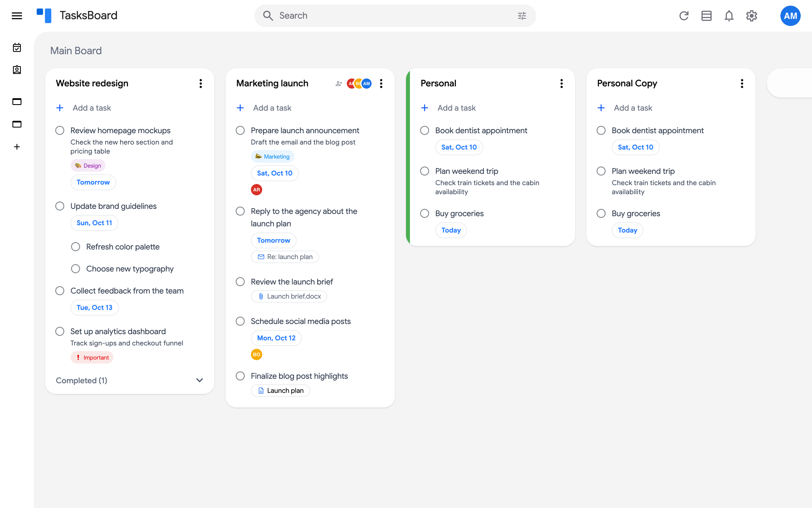812x508 pixels.
Task: Mark Review homepage mockups as complete
Action: coord(60,130)
